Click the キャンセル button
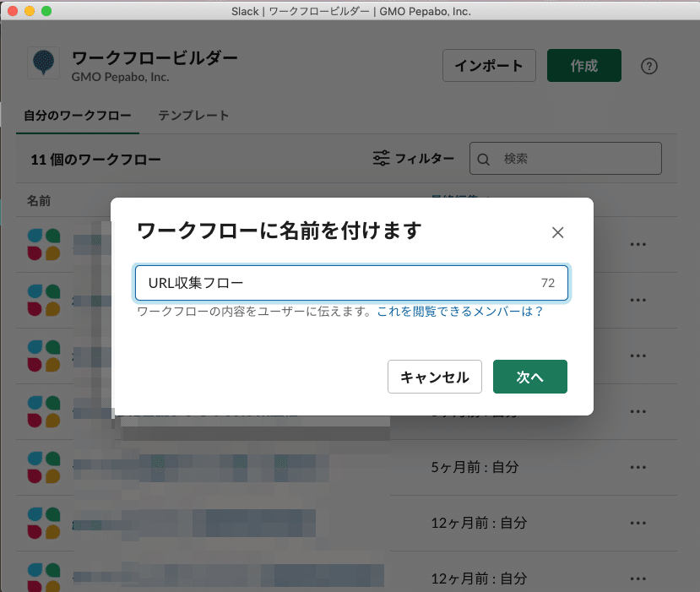700x592 pixels. (x=435, y=377)
